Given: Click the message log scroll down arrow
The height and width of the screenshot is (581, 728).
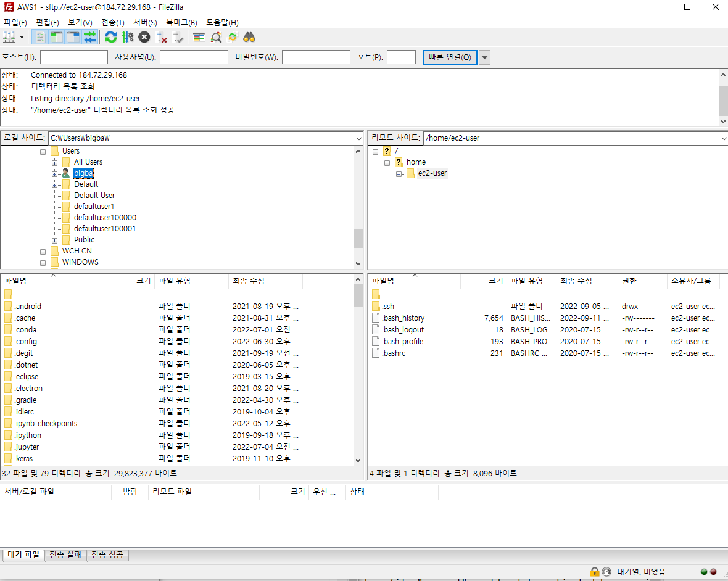Looking at the screenshot, I should click(x=723, y=121).
